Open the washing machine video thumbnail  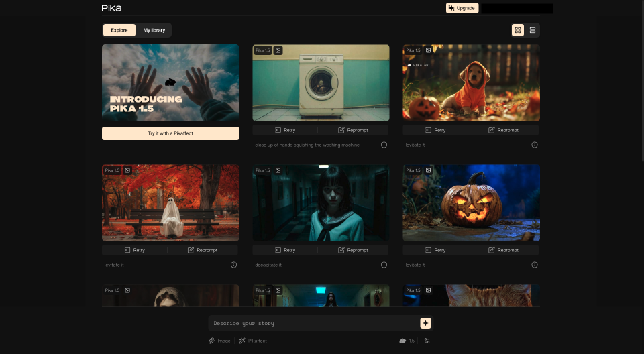[321, 82]
